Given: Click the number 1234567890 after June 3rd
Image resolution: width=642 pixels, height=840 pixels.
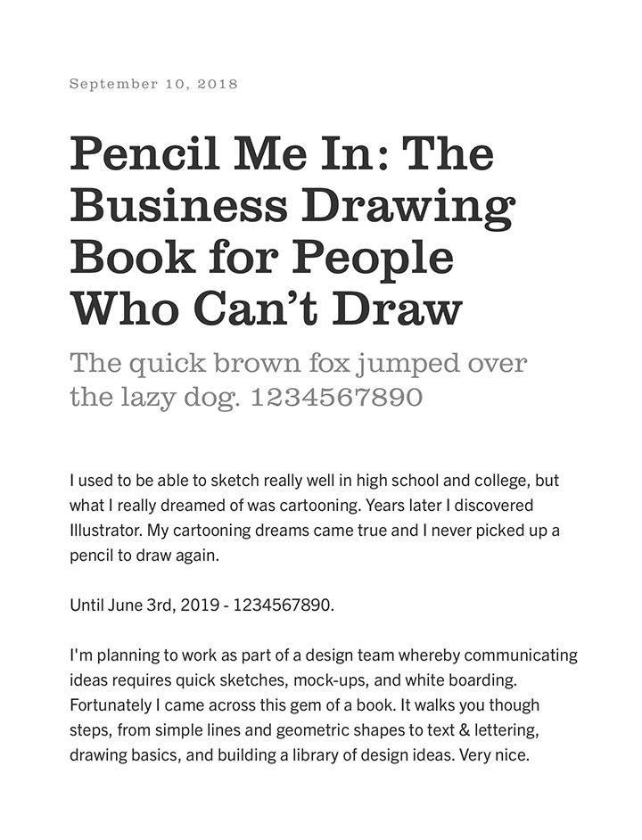Looking at the screenshot, I should pyautogui.click(x=283, y=605).
